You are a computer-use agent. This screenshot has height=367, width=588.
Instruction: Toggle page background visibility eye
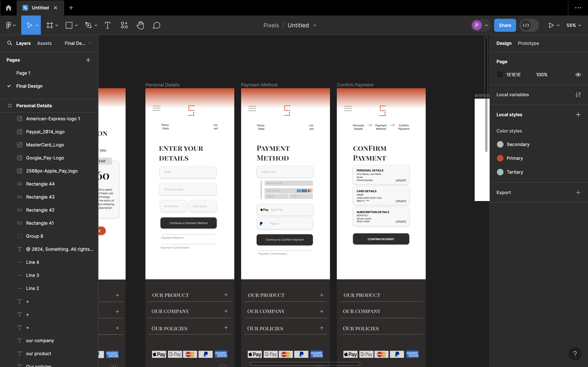point(578,75)
